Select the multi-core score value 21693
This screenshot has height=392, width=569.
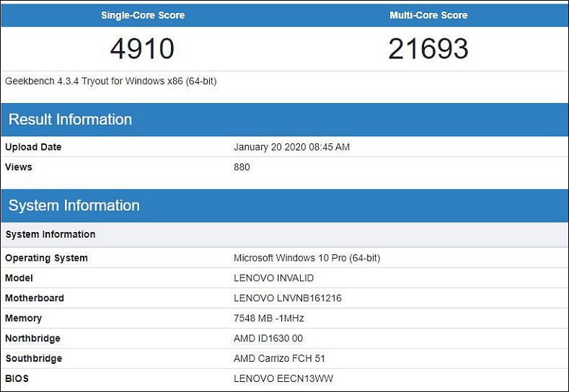click(x=428, y=48)
